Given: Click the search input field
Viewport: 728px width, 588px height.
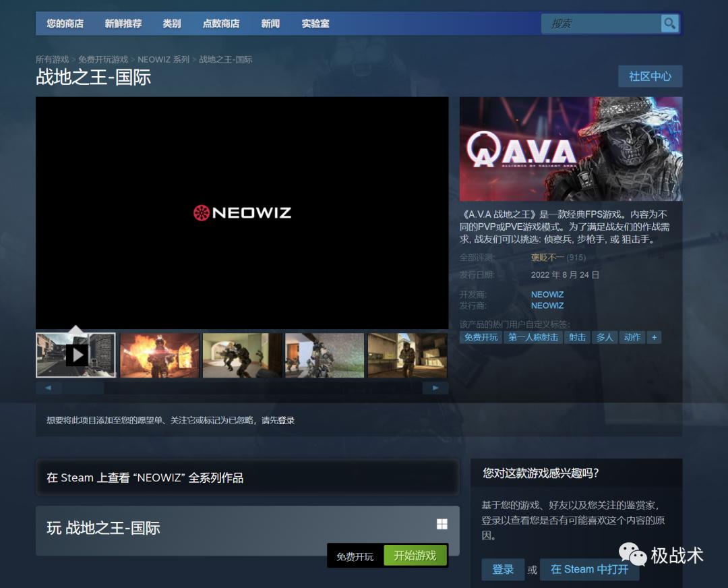Looking at the screenshot, I should (600, 23).
